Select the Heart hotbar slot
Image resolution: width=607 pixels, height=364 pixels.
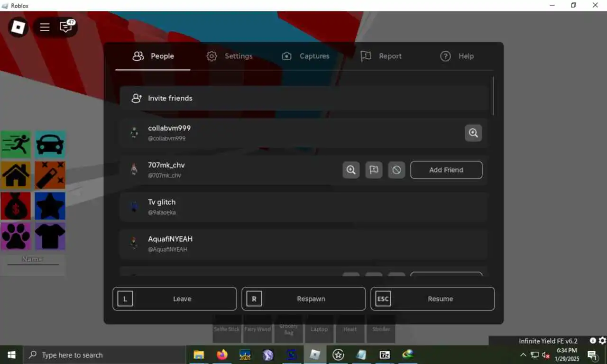pyautogui.click(x=350, y=329)
